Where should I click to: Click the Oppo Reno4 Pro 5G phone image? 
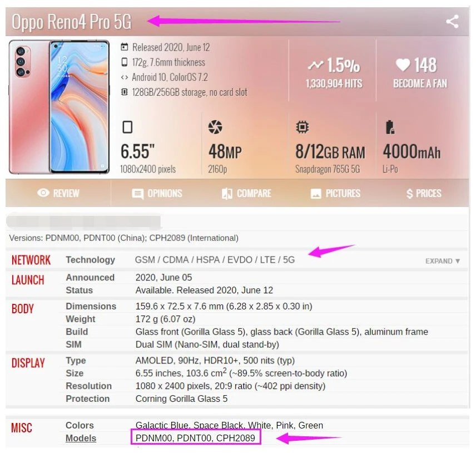coord(59,107)
